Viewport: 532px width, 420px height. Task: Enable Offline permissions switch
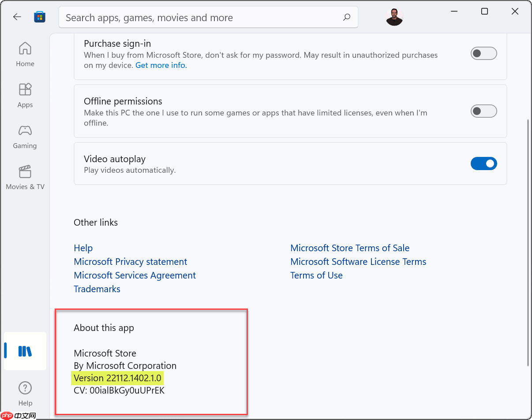(x=484, y=111)
